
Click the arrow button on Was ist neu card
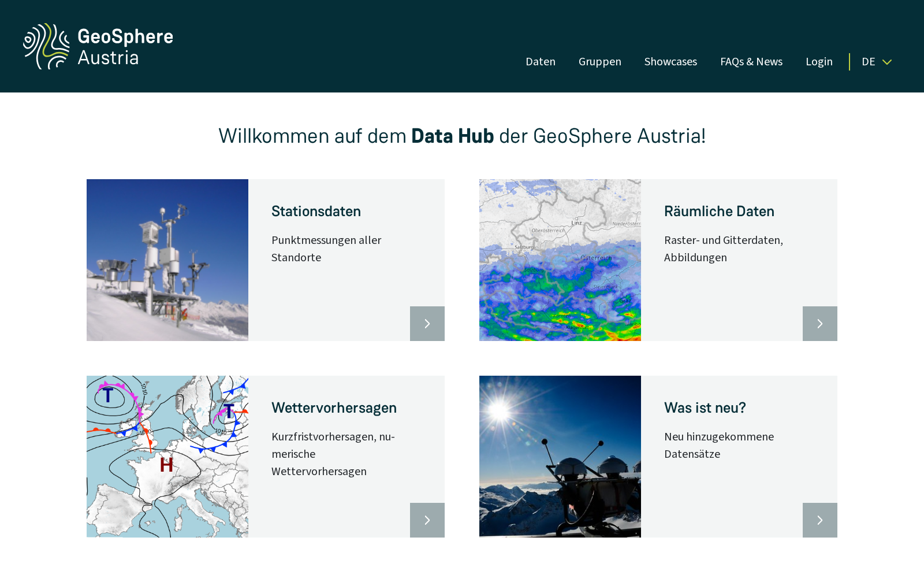[820, 520]
